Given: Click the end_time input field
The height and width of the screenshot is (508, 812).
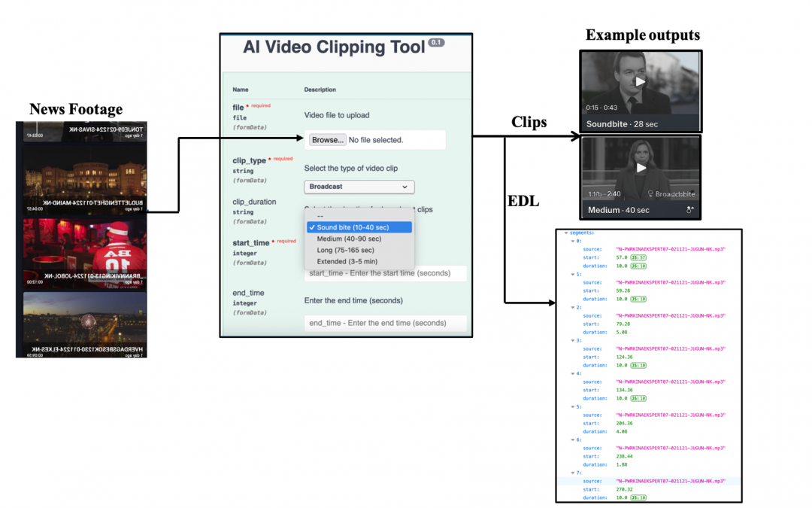Looking at the screenshot, I should [385, 323].
